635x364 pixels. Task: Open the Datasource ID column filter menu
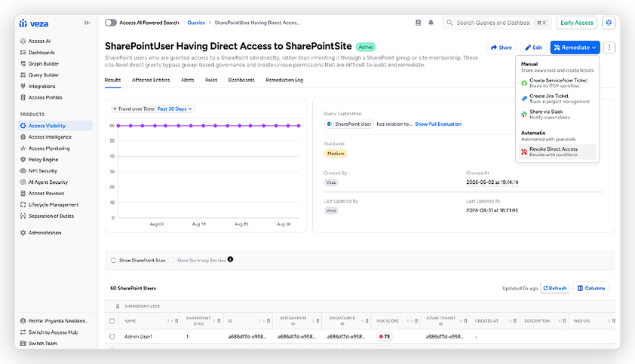click(x=363, y=321)
